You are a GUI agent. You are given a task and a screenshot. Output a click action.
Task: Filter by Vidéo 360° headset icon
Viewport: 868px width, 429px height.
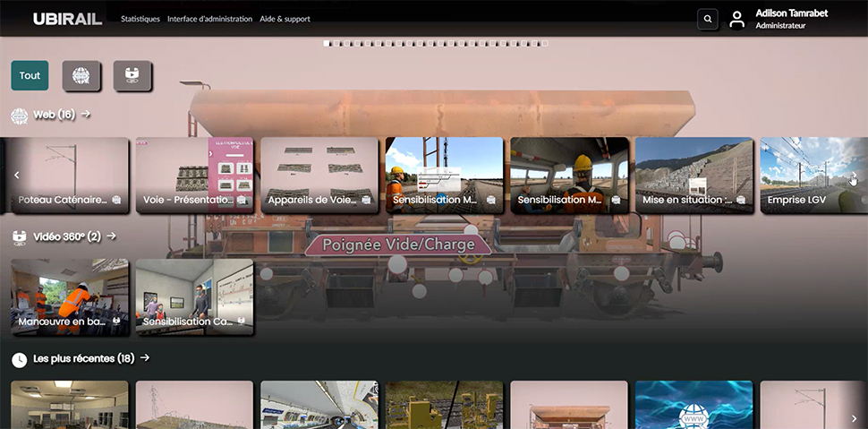coord(132,76)
